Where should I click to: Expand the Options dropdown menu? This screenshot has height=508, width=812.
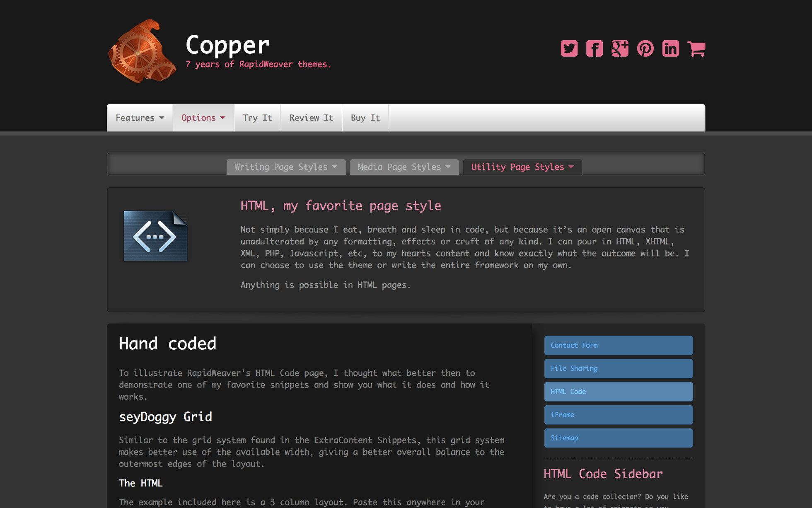pyautogui.click(x=203, y=118)
